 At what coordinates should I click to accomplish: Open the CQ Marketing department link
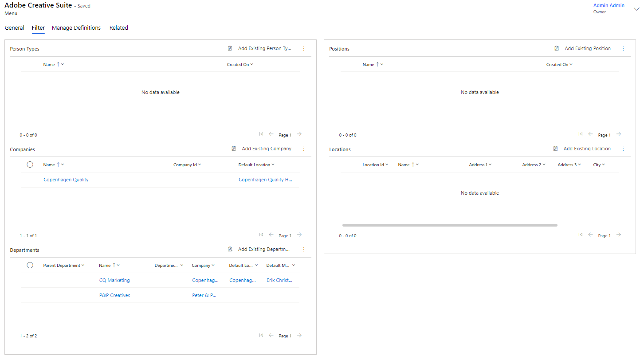[114, 280]
